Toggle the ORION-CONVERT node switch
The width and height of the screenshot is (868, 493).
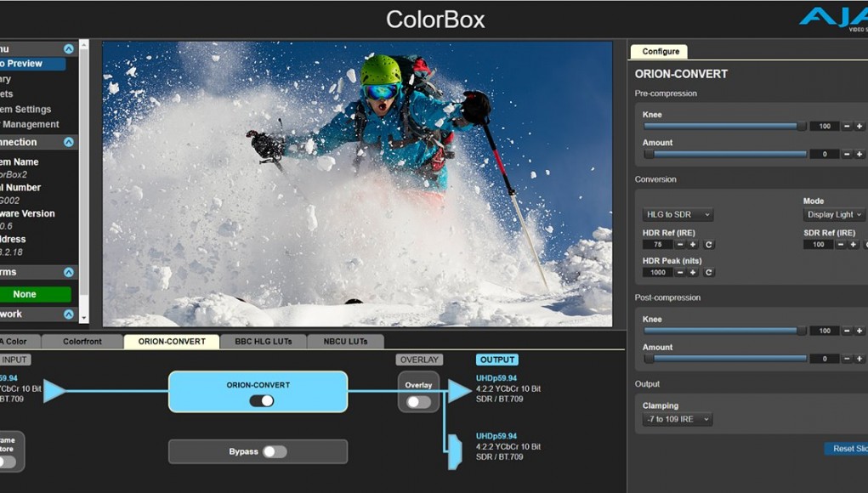pyautogui.click(x=262, y=400)
